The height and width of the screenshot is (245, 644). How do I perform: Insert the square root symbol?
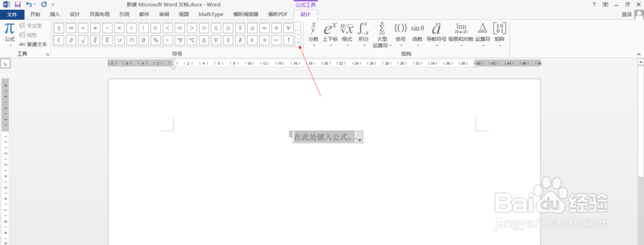click(83, 40)
